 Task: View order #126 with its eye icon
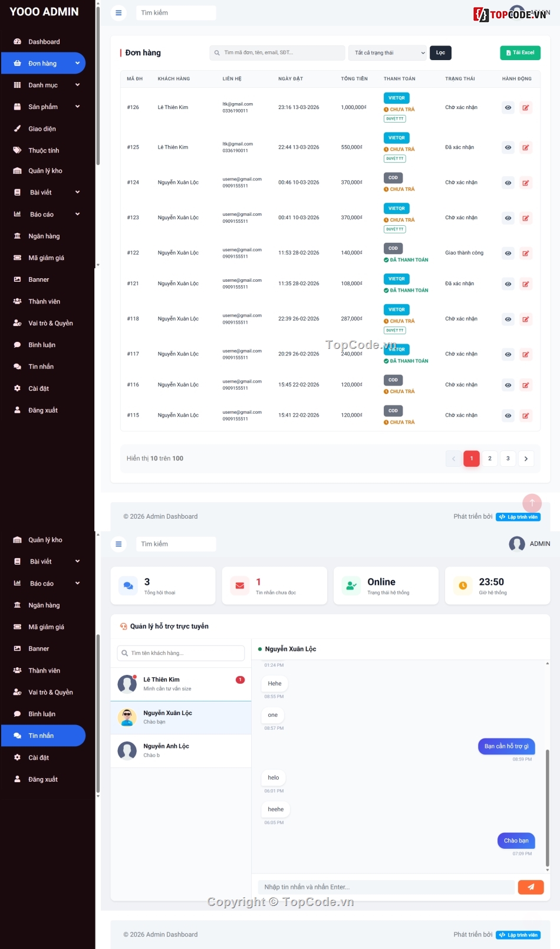coord(508,108)
